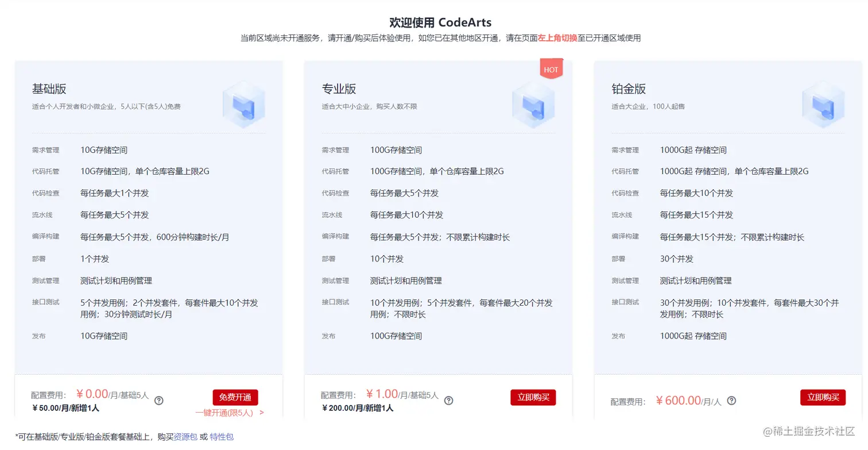The image size is (868, 450).
Task: Click ￥50.00/月/新增1人 text in 基础版
Action: pyautogui.click(x=66, y=408)
